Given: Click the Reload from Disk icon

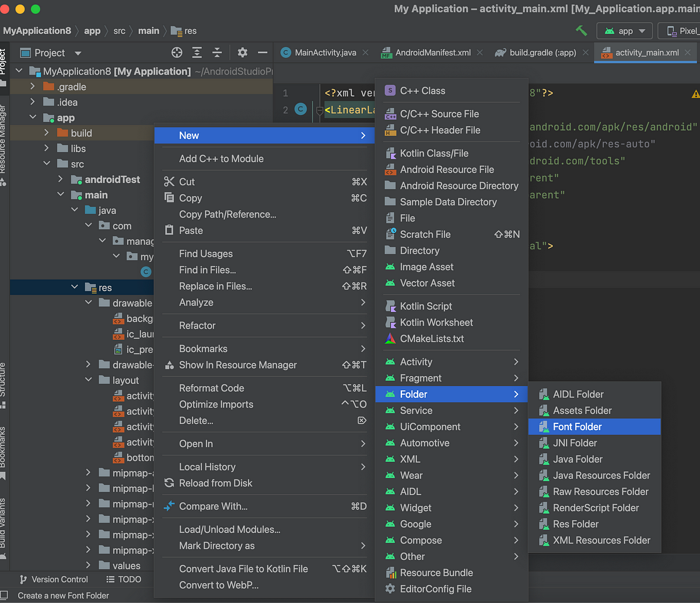Looking at the screenshot, I should [x=169, y=483].
